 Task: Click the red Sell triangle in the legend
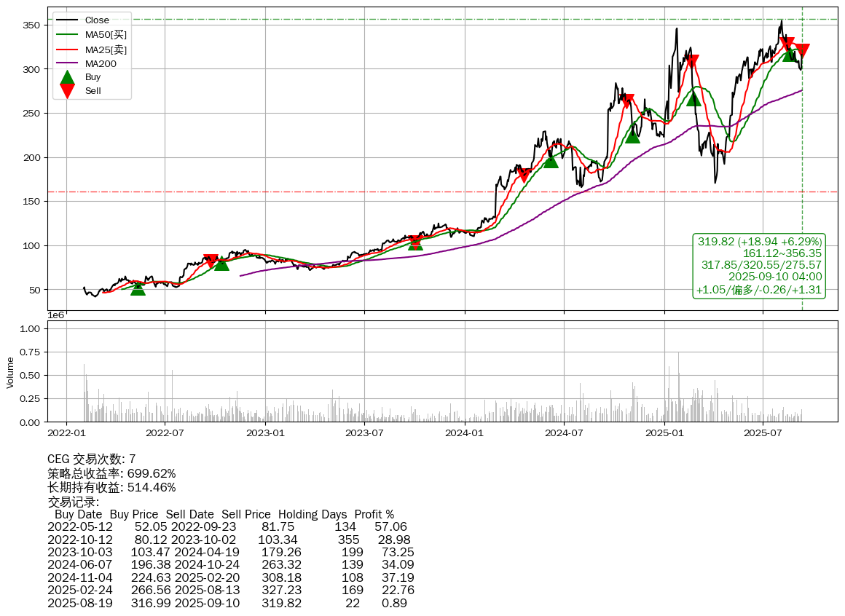click(x=67, y=91)
